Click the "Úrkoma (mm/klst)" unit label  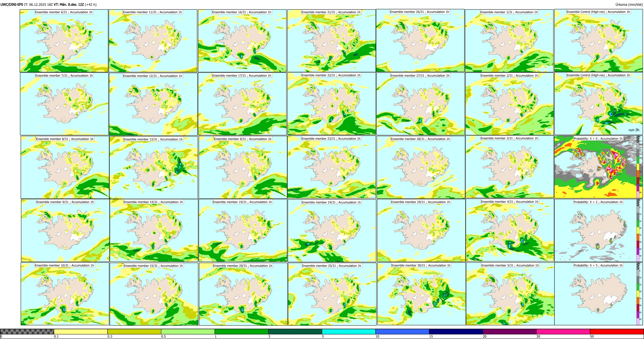pyautogui.click(x=628, y=4)
